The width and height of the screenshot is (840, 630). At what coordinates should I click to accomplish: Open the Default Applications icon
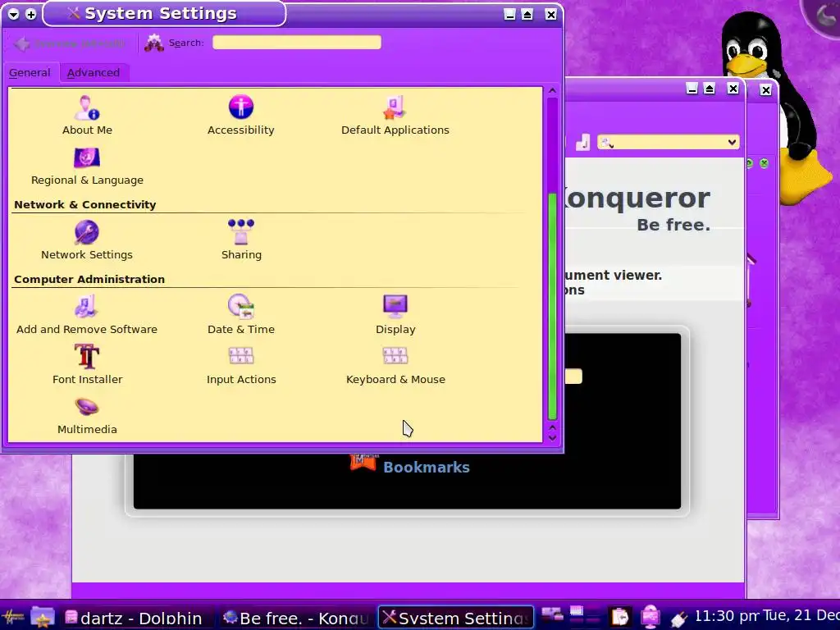pos(395,107)
